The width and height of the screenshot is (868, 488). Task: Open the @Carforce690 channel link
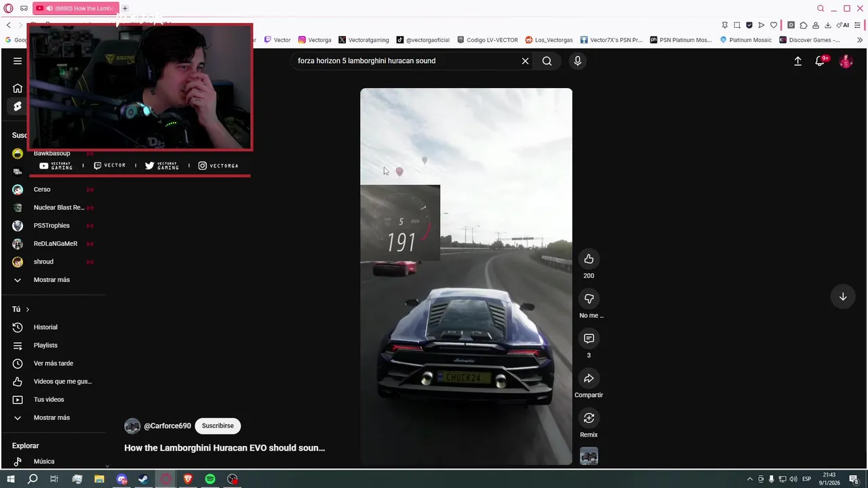pyautogui.click(x=167, y=426)
